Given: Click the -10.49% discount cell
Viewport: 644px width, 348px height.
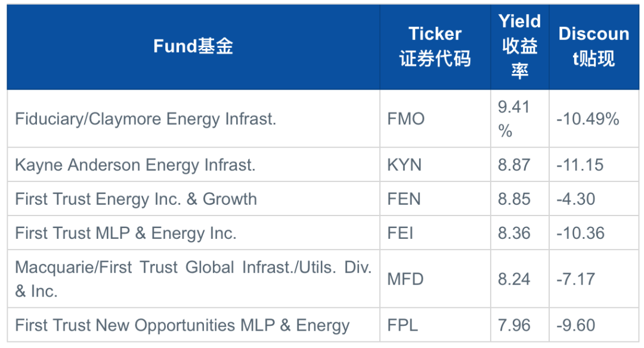Looking at the screenshot, I should pyautogui.click(x=594, y=118).
